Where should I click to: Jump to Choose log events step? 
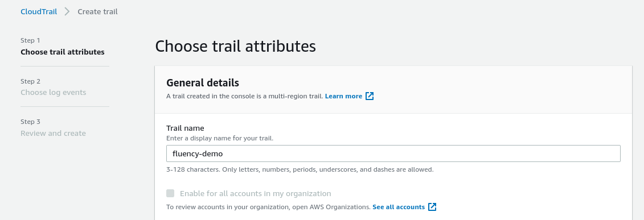pyautogui.click(x=54, y=92)
